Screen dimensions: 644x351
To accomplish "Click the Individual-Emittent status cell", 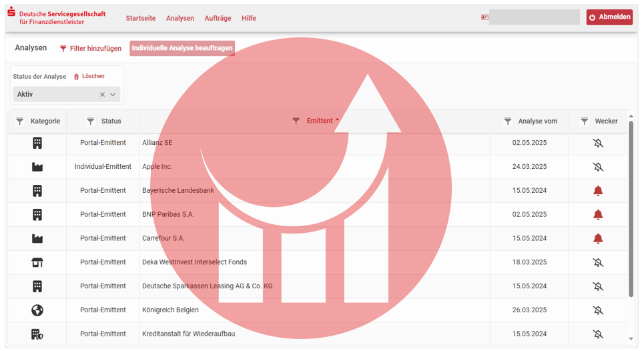I will 103,167.
